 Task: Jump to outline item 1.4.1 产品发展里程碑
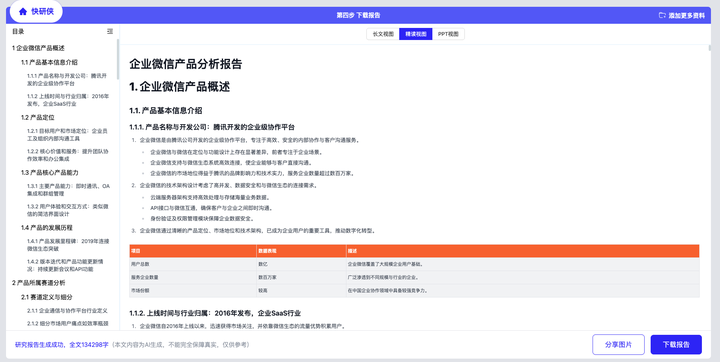pyautogui.click(x=68, y=245)
